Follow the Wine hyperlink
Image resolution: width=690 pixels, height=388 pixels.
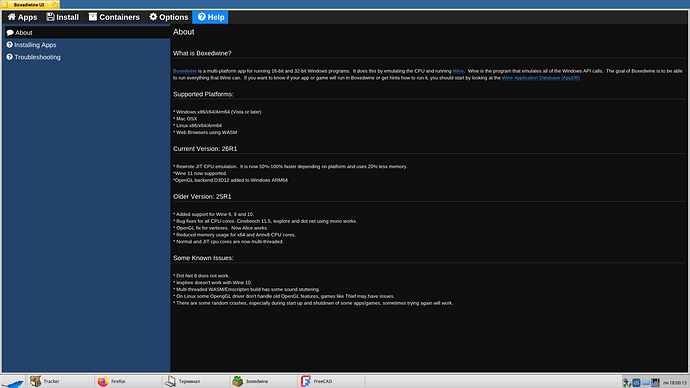click(x=458, y=71)
